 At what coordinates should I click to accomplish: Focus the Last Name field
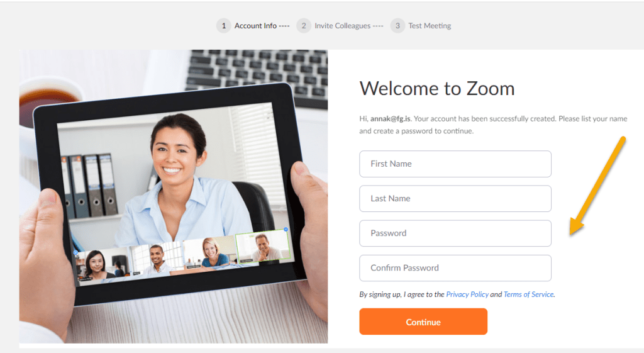pos(455,198)
